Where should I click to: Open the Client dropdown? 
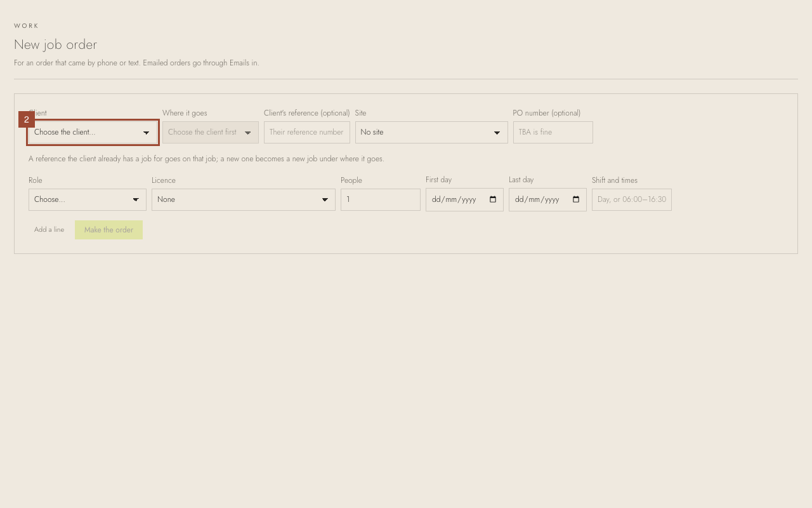point(93,132)
